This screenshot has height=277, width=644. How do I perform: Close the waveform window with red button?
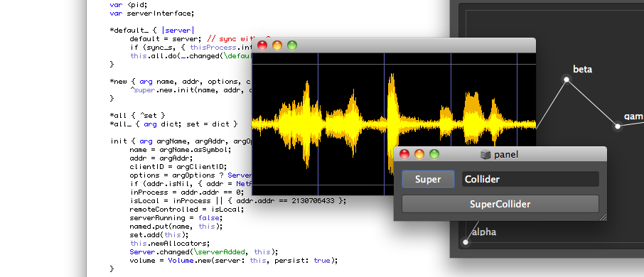click(x=262, y=45)
